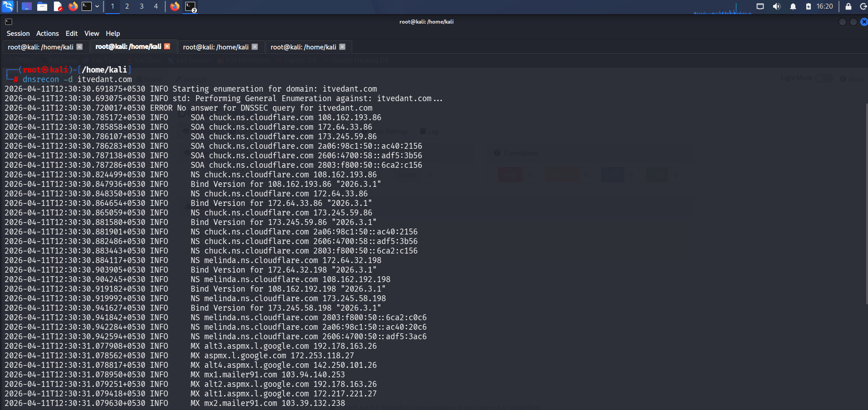The height and width of the screenshot is (410, 868).
Task: Click the MX alt1.aspmx.l.google.com record
Action: tap(191, 394)
